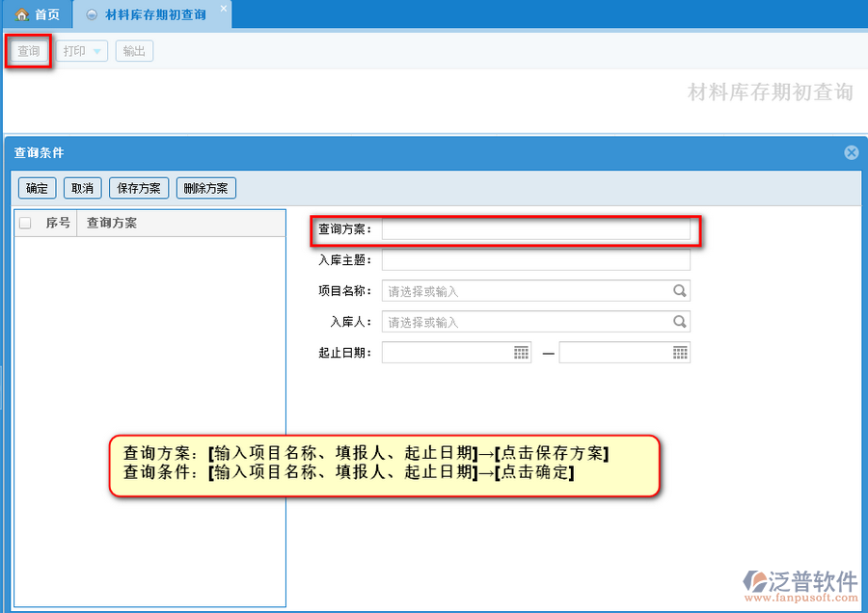Click 保存方案 to save scheme
Screen dimensions: 868x613
(x=139, y=188)
